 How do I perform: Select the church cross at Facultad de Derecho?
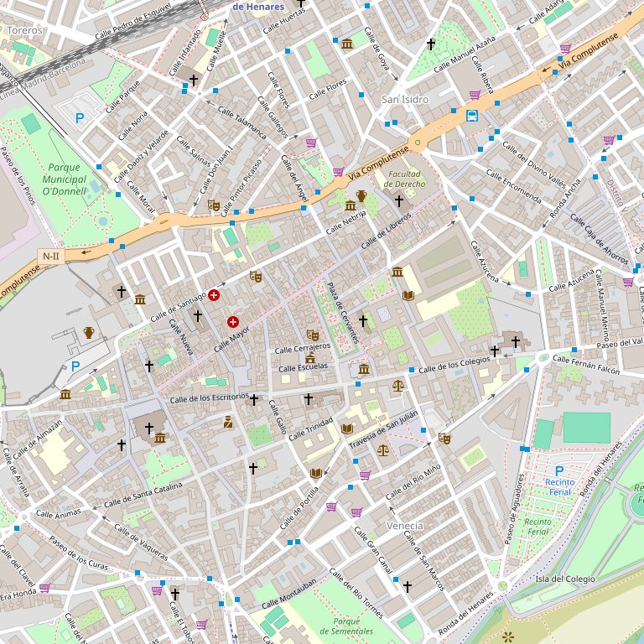399,201
